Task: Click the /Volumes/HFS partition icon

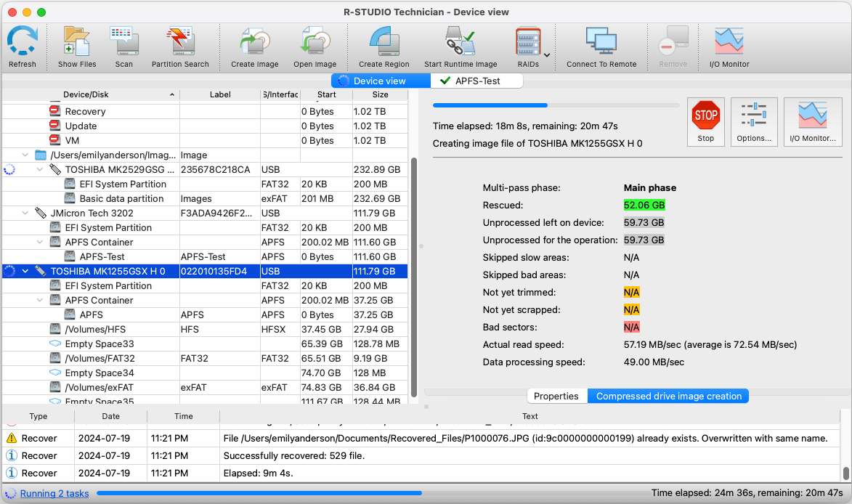Action: pyautogui.click(x=55, y=329)
